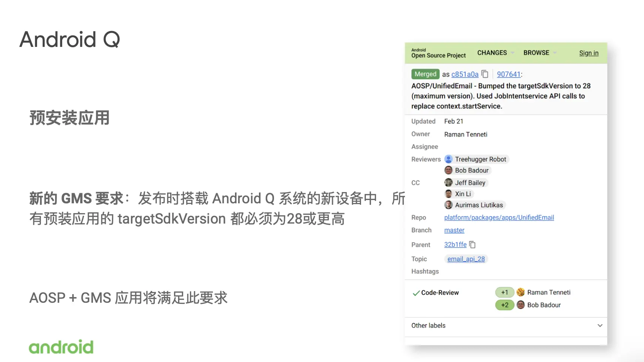Viewport: 644px width, 362px height.
Task: Click Raman Tenneti avatar in Code-Review
Action: (521, 292)
